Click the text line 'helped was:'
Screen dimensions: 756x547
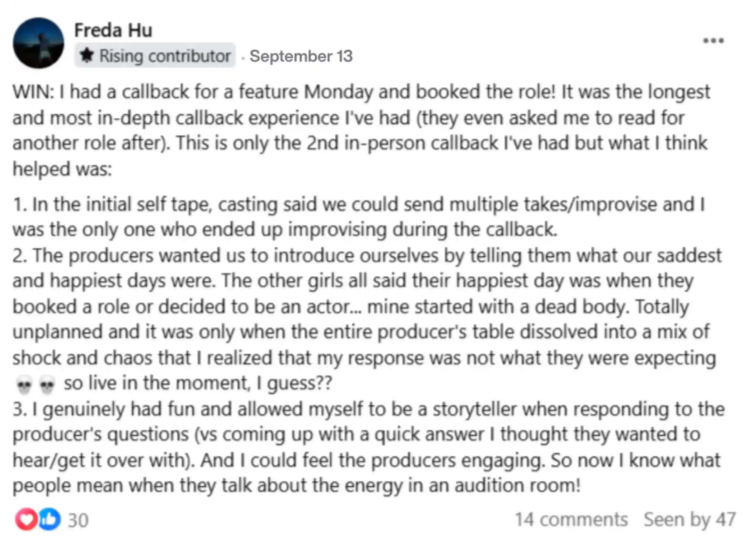(x=62, y=169)
